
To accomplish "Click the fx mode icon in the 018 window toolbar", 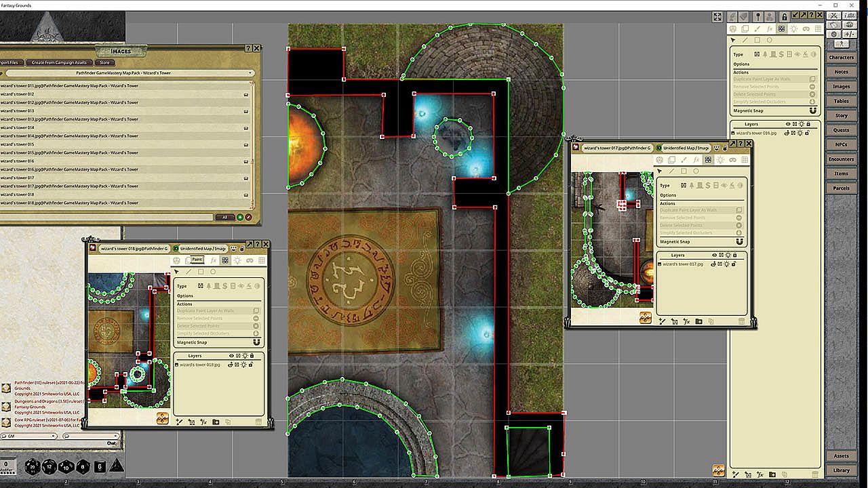I will tap(213, 260).
